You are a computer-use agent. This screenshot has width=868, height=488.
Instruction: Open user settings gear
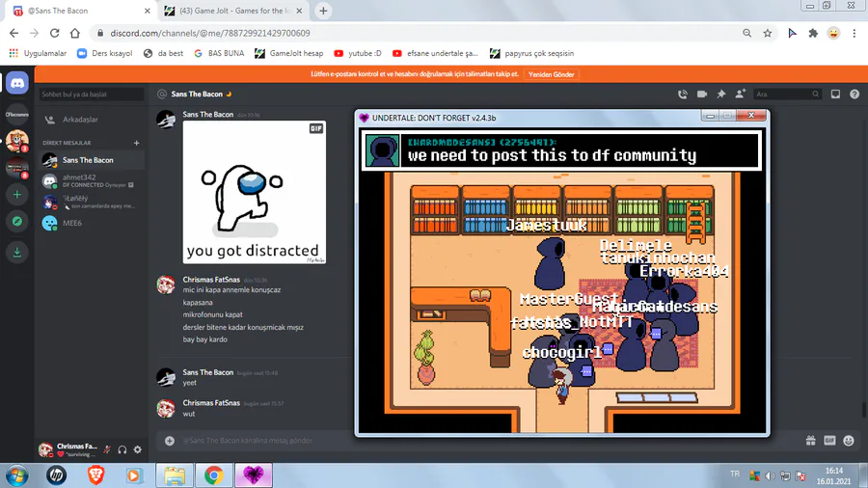[x=138, y=449]
